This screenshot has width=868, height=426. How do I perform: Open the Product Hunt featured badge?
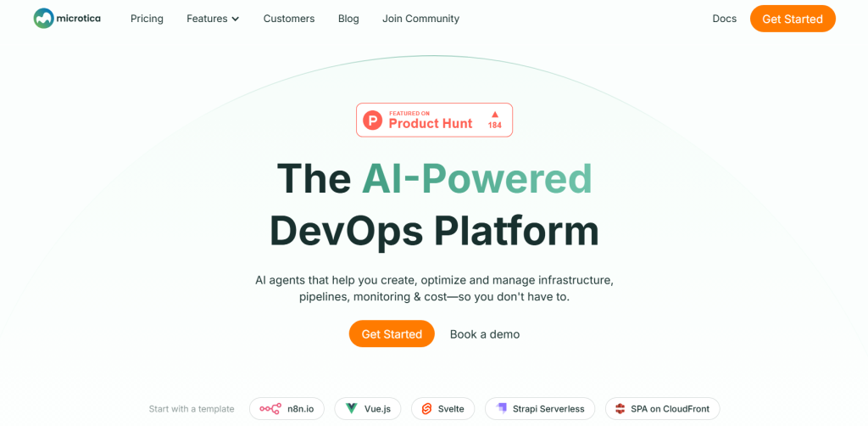(434, 120)
